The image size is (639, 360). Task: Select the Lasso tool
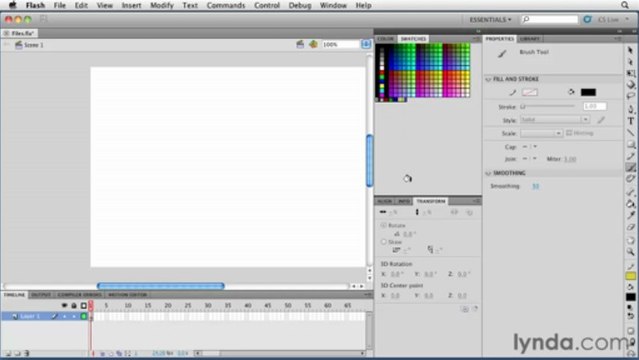(x=630, y=96)
